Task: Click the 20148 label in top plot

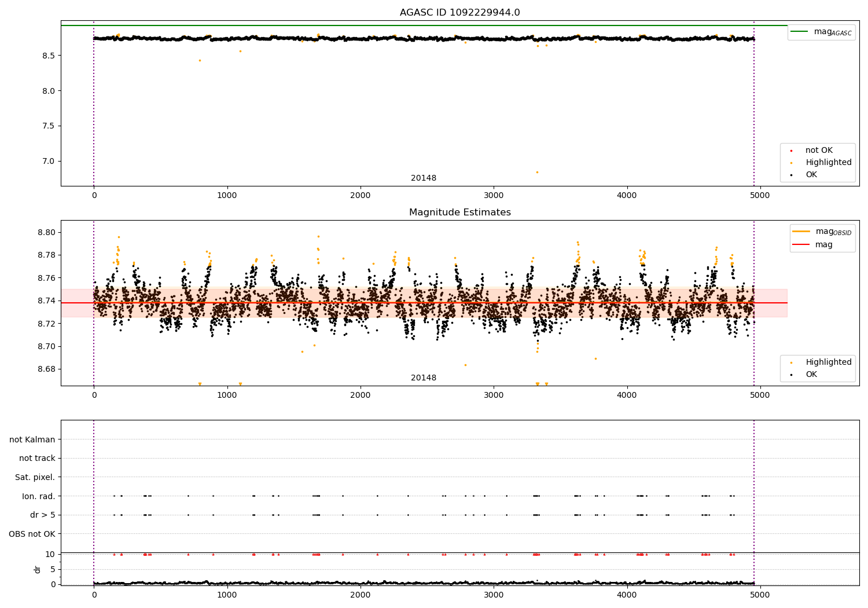Action: [x=424, y=178]
